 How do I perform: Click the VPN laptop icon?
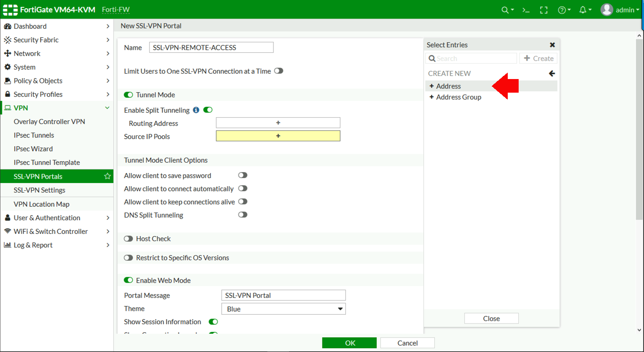(7, 108)
